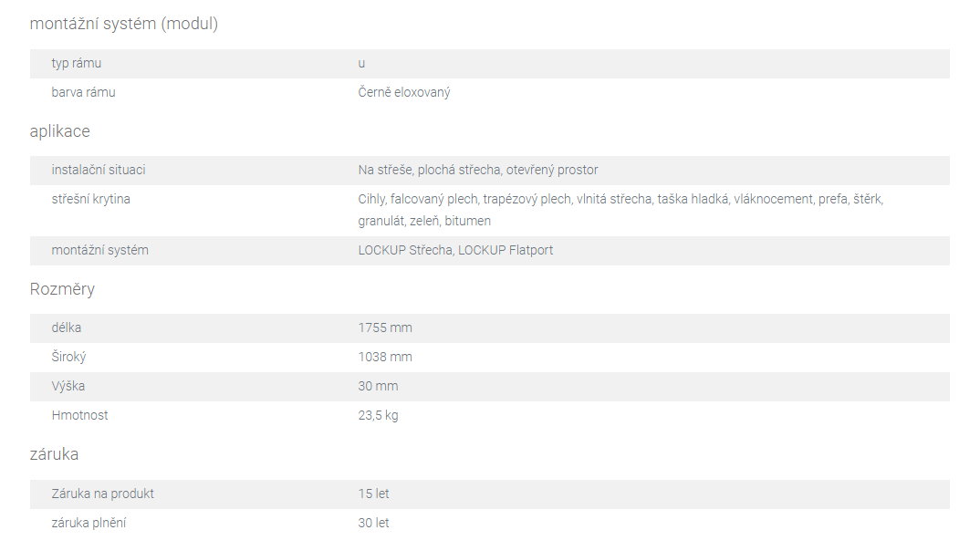
Task: Click the 'LOCKUP Střecha, LOCKUP Flatport' value
Action: [x=455, y=251]
